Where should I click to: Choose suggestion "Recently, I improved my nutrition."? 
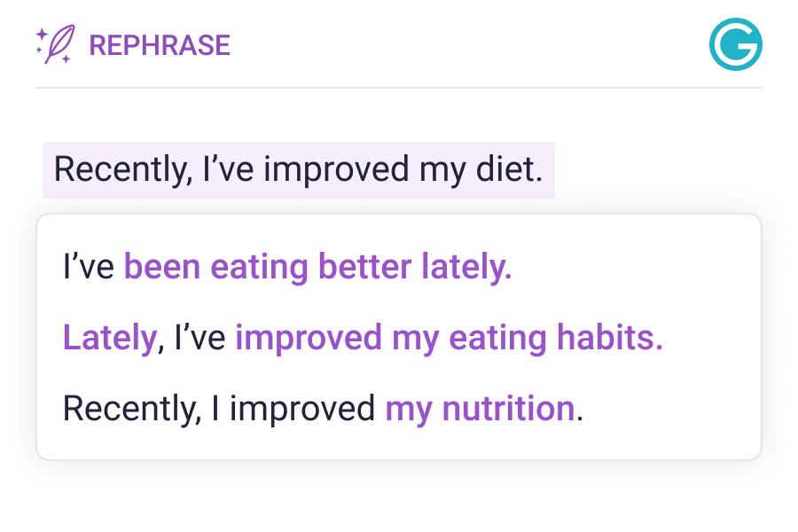[x=324, y=409]
